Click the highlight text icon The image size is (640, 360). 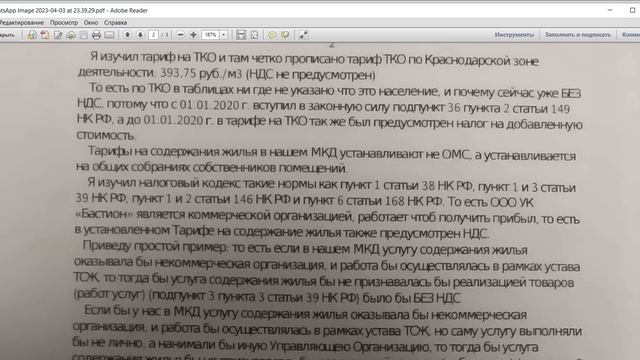coord(285,35)
